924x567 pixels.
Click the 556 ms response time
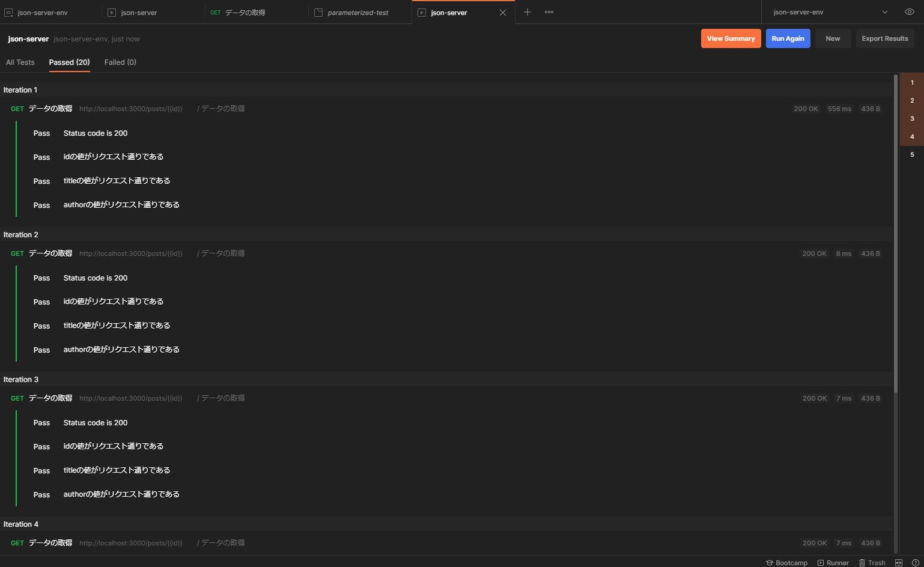[x=839, y=109]
